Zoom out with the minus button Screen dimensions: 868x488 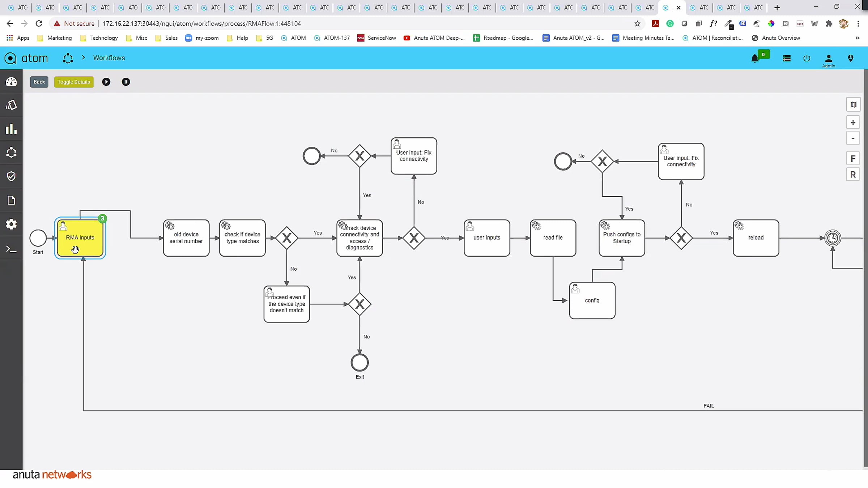click(x=853, y=139)
